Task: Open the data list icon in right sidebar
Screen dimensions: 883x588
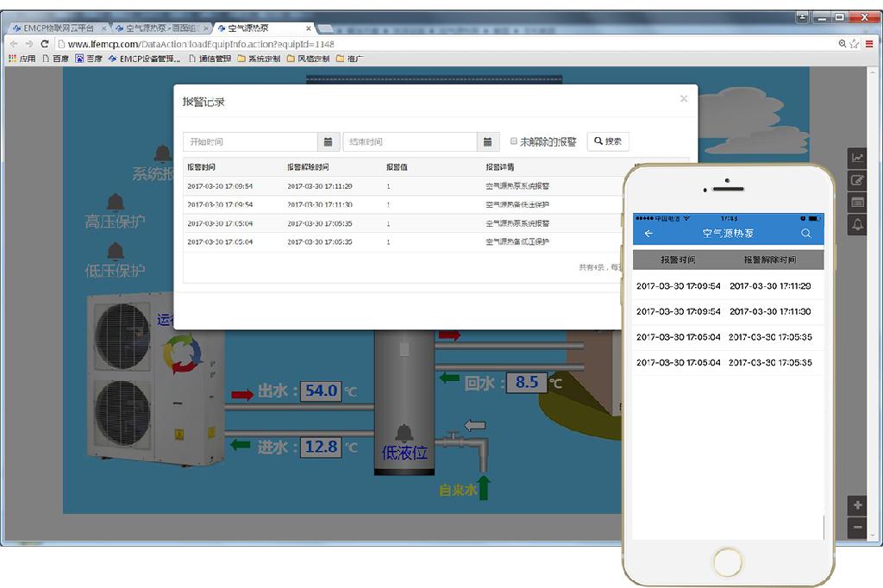Action: (x=857, y=203)
